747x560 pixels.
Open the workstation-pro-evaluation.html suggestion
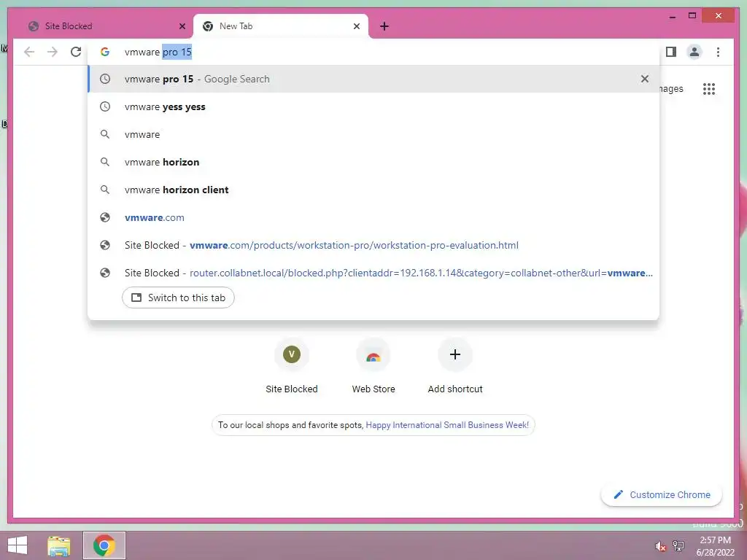(373, 245)
